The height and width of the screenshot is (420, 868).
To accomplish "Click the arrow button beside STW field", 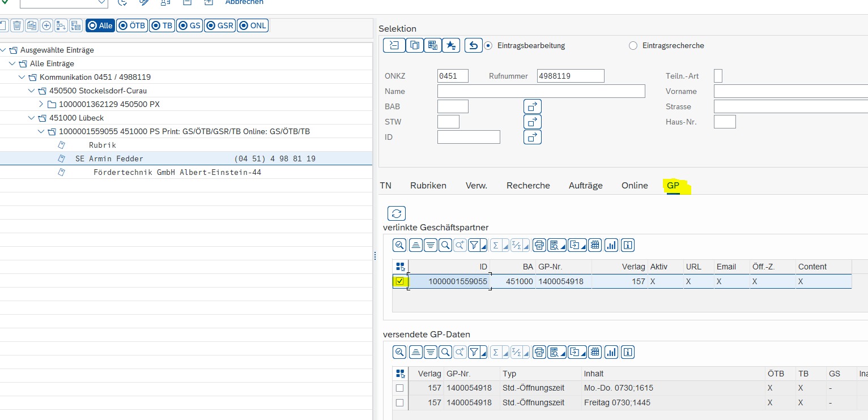I will [x=533, y=122].
